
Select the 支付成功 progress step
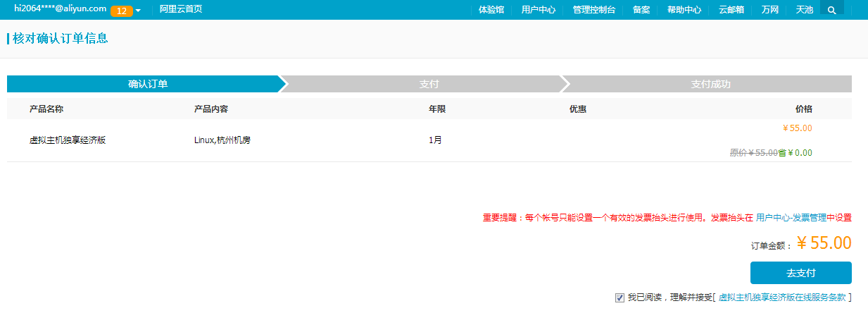coord(710,84)
